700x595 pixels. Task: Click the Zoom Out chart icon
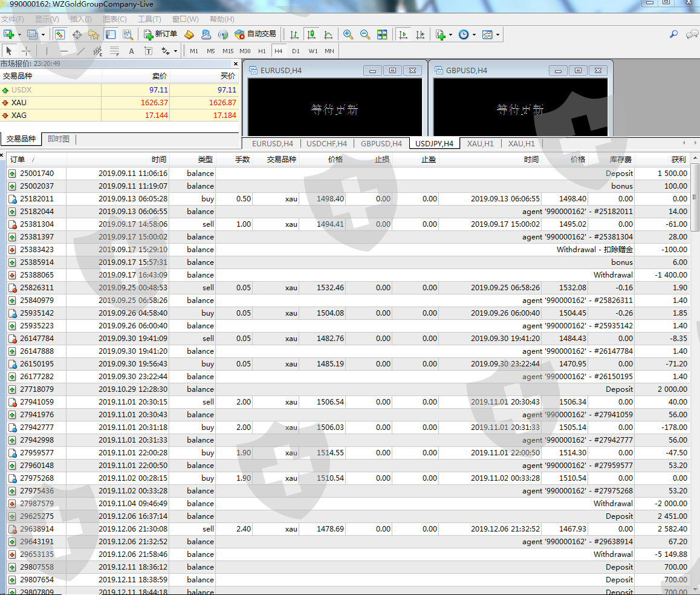coord(365,34)
